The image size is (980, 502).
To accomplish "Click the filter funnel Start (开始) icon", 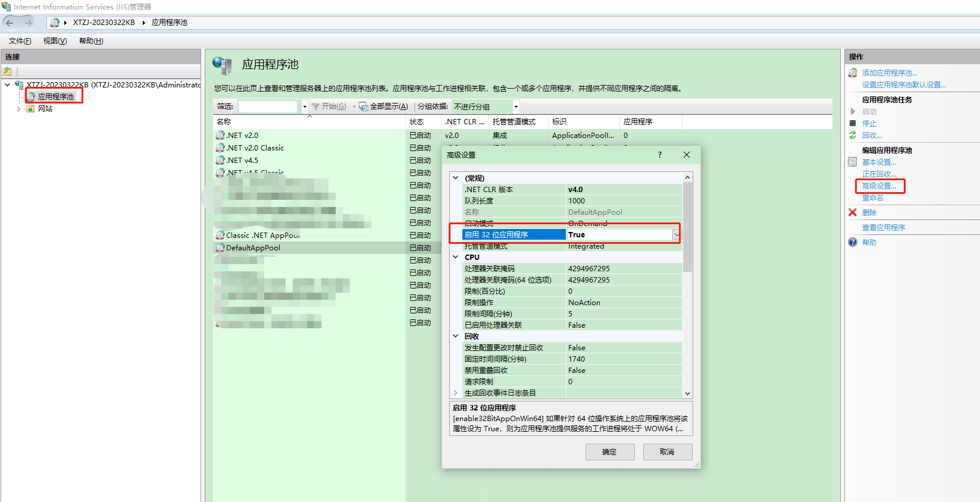I will (316, 106).
